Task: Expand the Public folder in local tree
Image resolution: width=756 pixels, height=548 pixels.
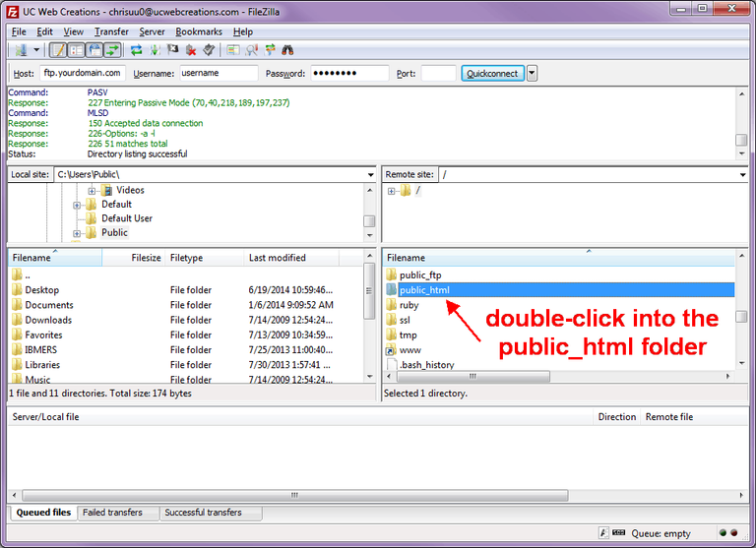Action: pyautogui.click(x=77, y=233)
